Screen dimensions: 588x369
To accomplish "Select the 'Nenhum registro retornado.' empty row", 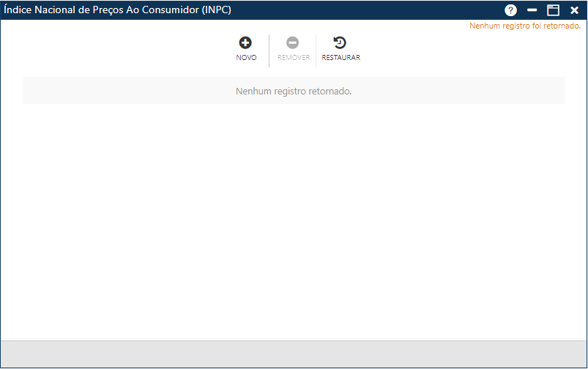I will pos(294,92).
